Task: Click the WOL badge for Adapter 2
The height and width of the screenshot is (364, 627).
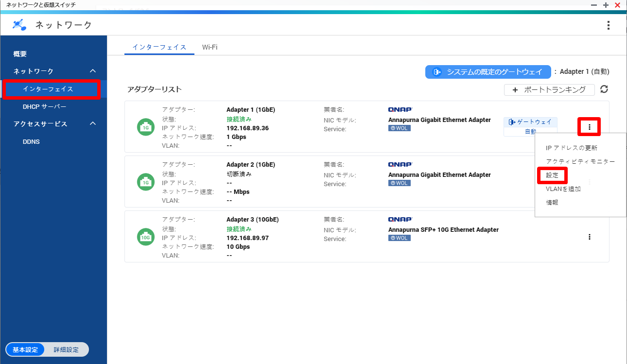Action: point(400,183)
